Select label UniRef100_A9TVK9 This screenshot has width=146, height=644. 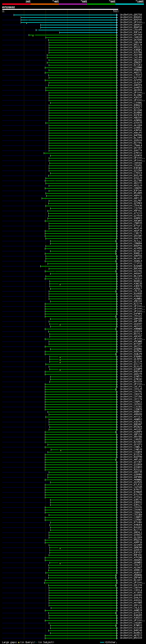pos(131,35)
